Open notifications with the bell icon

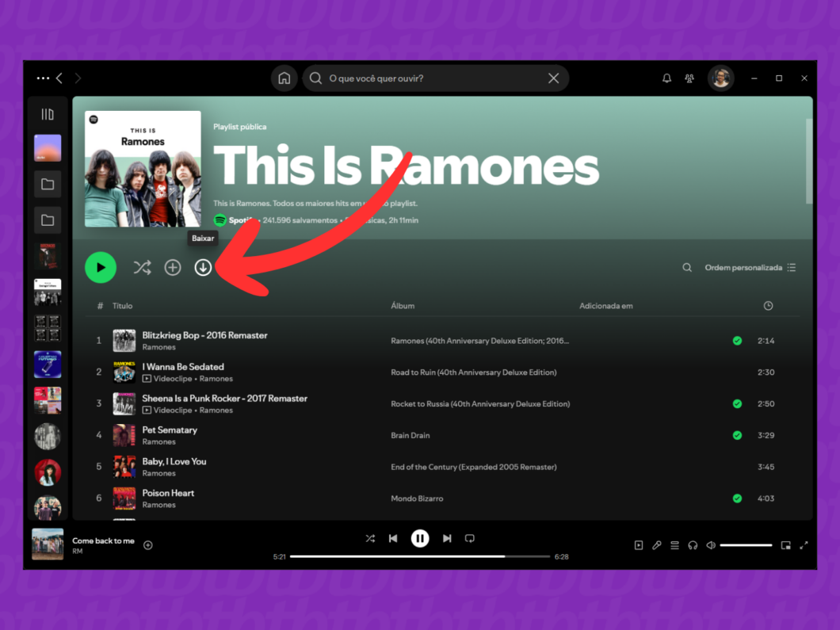tap(666, 78)
